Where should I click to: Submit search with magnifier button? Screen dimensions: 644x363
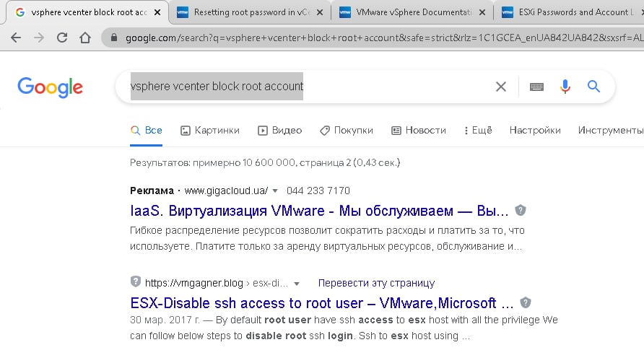593,86
